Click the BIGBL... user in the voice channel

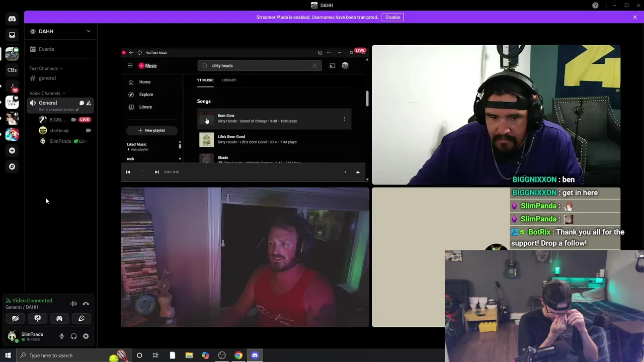tap(58, 120)
